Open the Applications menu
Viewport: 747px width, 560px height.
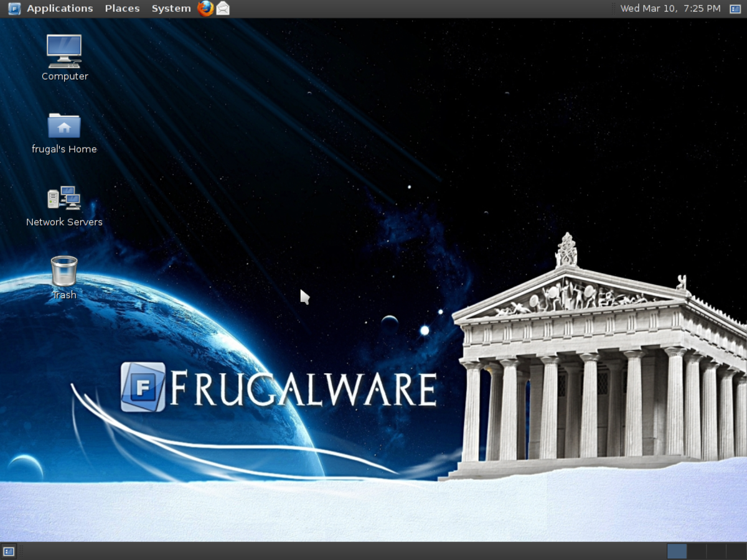60,9
